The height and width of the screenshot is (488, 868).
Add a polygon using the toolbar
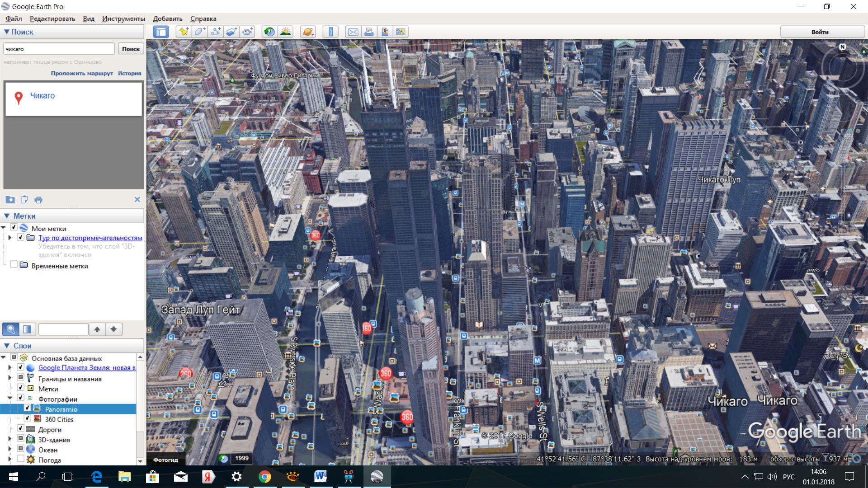click(199, 32)
